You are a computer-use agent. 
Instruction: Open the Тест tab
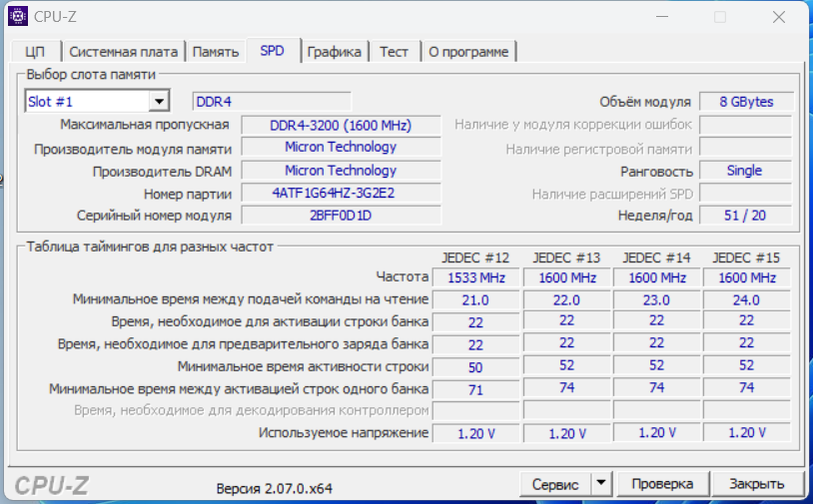[395, 52]
